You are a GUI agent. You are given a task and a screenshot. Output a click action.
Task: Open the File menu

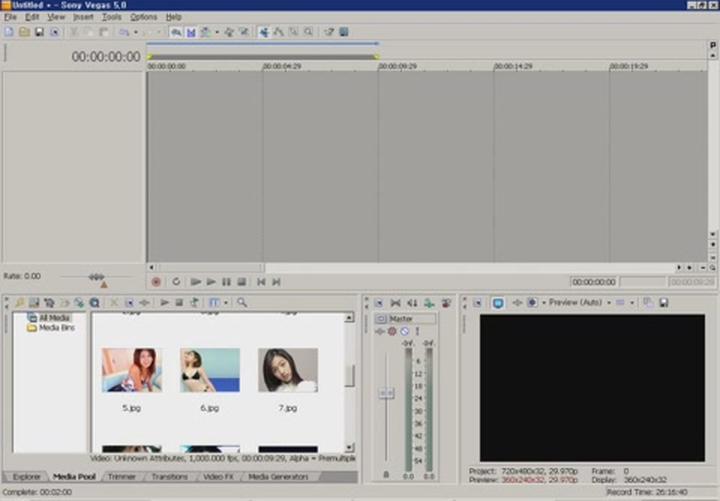click(x=10, y=17)
